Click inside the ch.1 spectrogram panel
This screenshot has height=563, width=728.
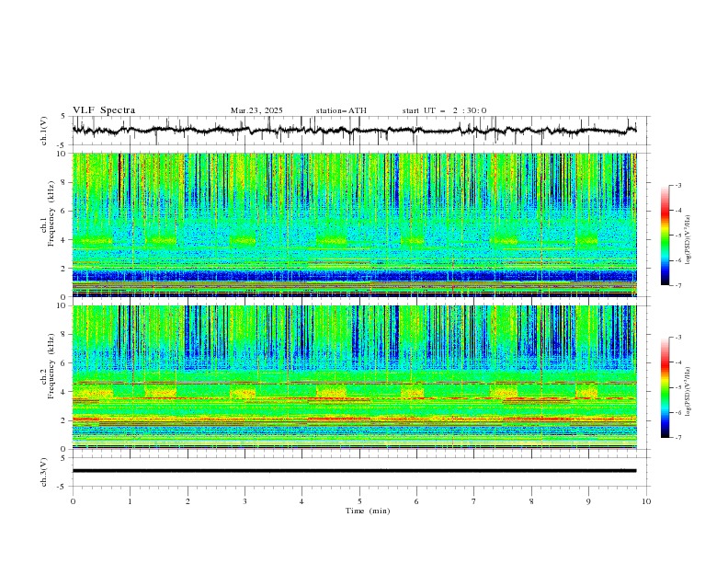click(354, 224)
